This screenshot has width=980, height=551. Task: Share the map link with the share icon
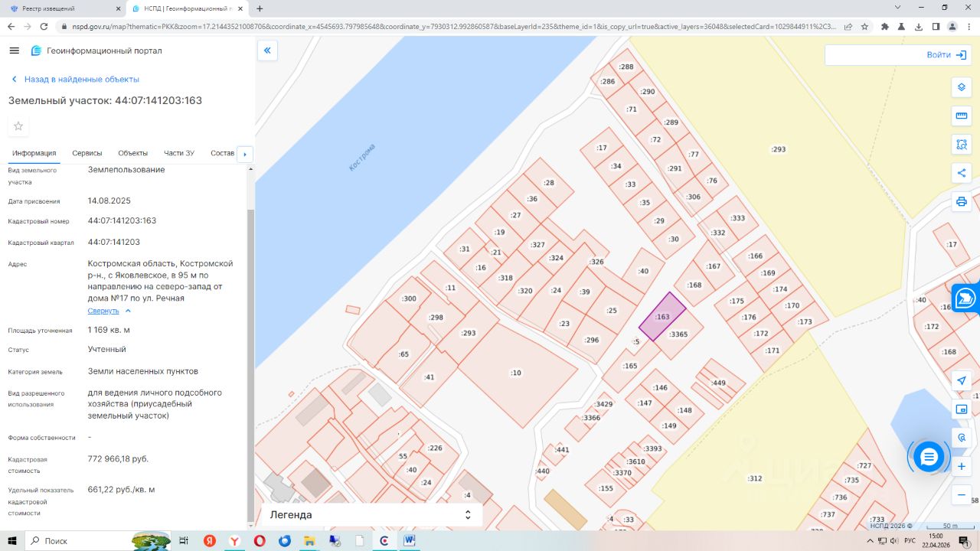(x=962, y=173)
